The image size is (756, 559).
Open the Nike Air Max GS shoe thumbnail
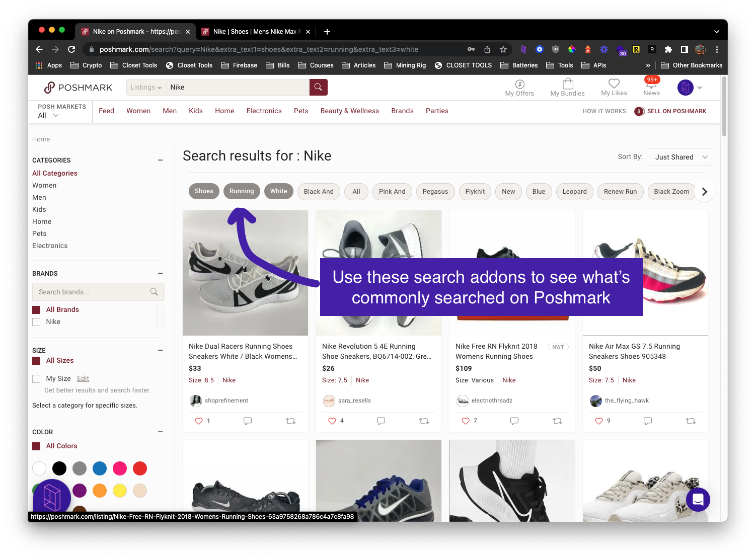click(645, 273)
